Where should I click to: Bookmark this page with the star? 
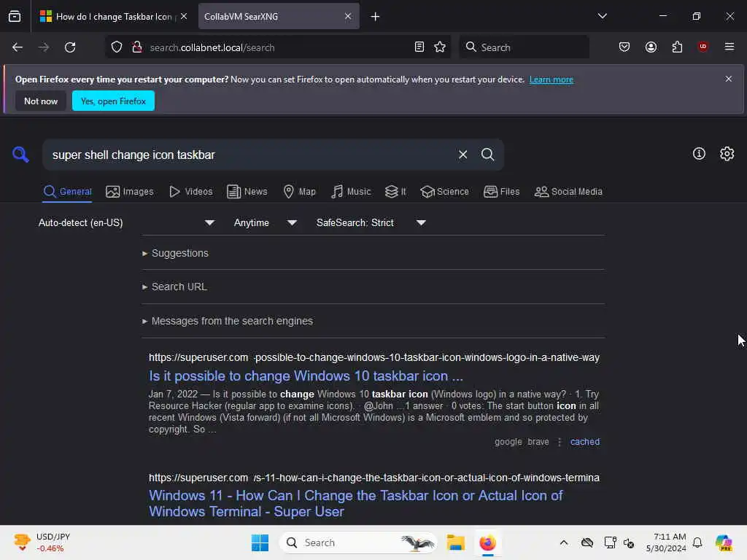pos(440,47)
